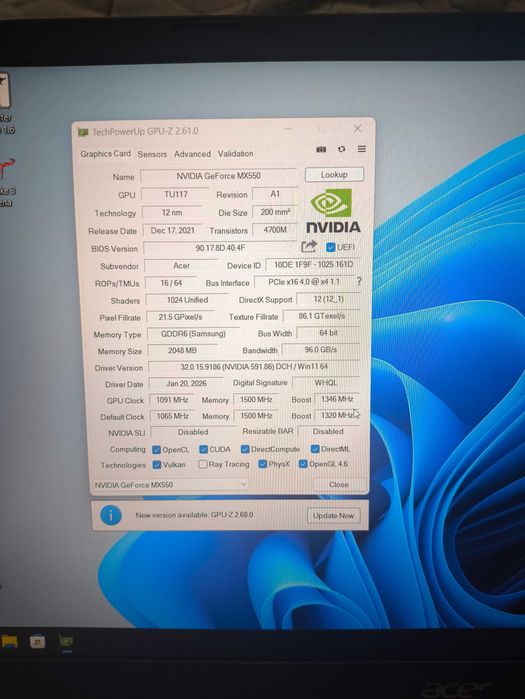Open the Advanced tab
The width and height of the screenshot is (525, 699).
(x=193, y=154)
